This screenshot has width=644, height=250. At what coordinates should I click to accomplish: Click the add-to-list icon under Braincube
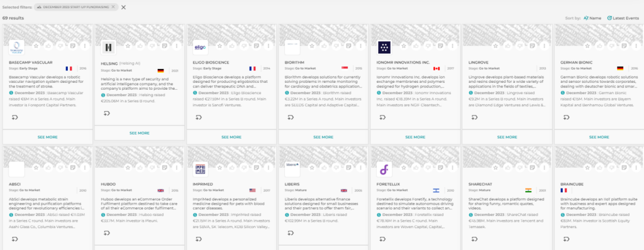pos(567,239)
